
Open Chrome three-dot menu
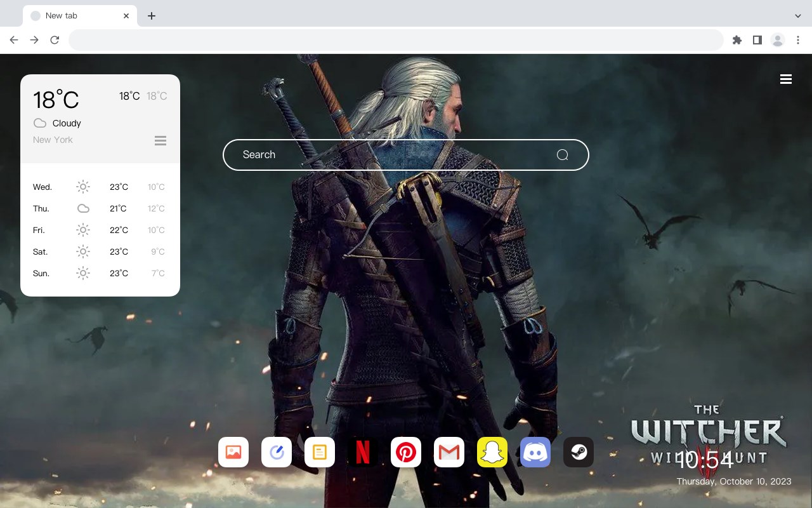798,40
